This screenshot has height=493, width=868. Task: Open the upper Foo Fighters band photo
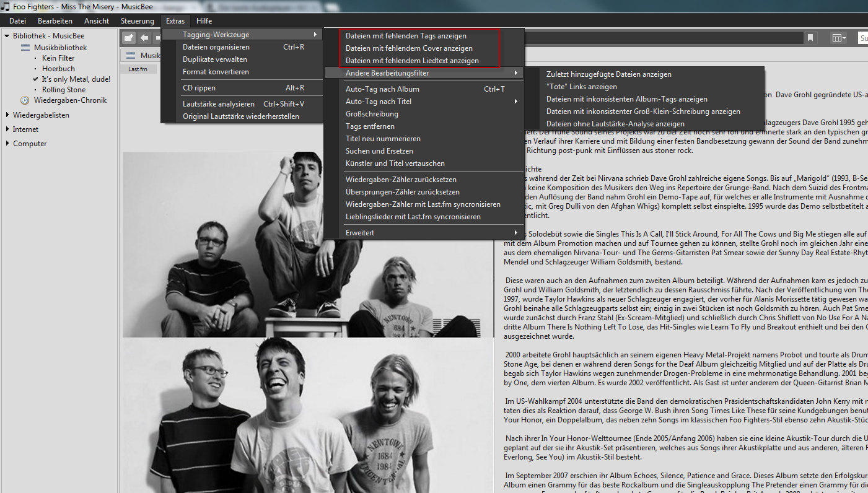(x=308, y=245)
